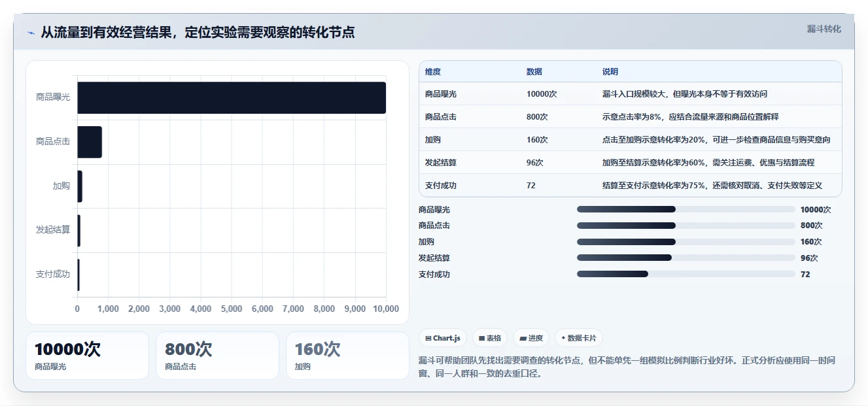Click 商品曝光 cell in the table

pos(441,94)
